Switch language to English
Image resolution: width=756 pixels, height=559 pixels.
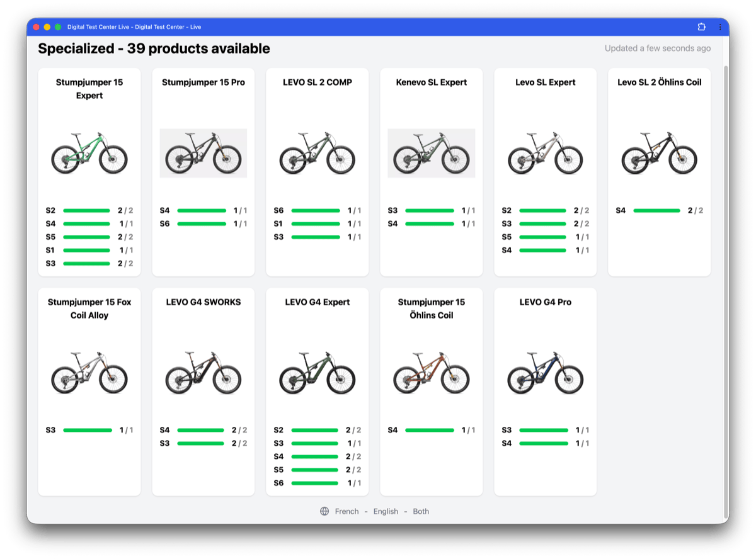tap(386, 511)
